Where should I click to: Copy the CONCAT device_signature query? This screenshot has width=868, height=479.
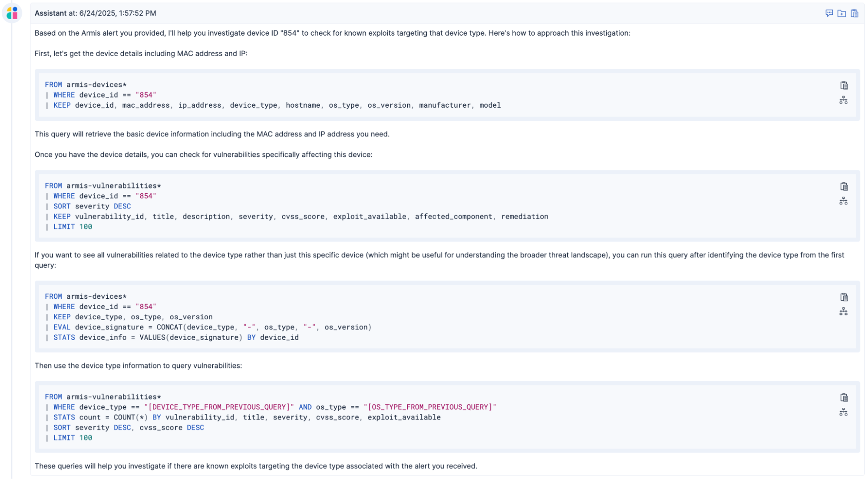click(x=844, y=297)
